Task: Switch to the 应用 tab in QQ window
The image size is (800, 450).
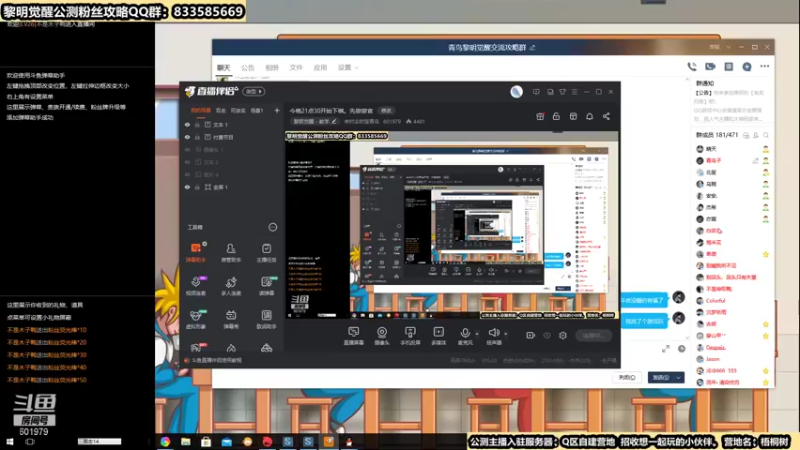Action: 320,67
